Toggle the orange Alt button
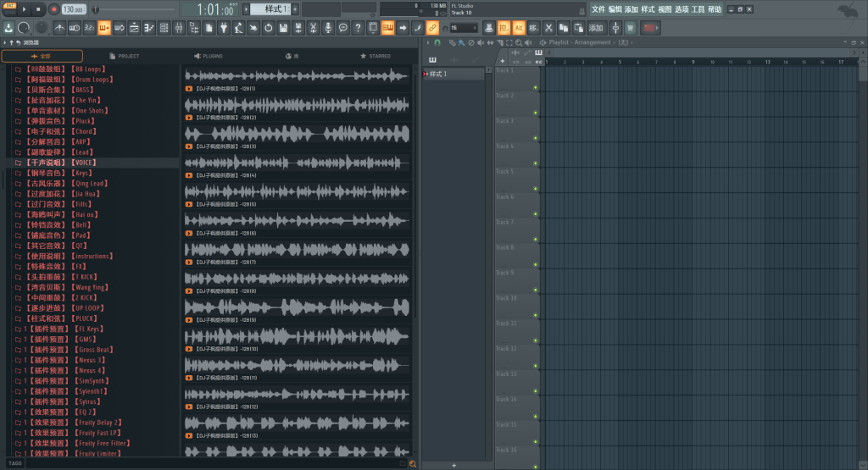Screen dimensions: 868x470 pyautogui.click(x=519, y=28)
